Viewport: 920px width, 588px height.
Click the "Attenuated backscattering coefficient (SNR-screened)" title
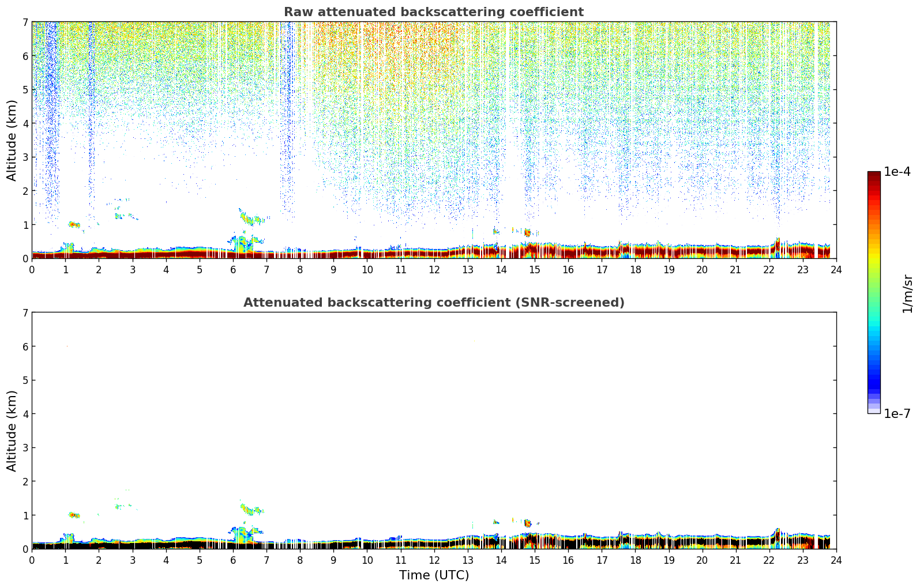tap(434, 303)
